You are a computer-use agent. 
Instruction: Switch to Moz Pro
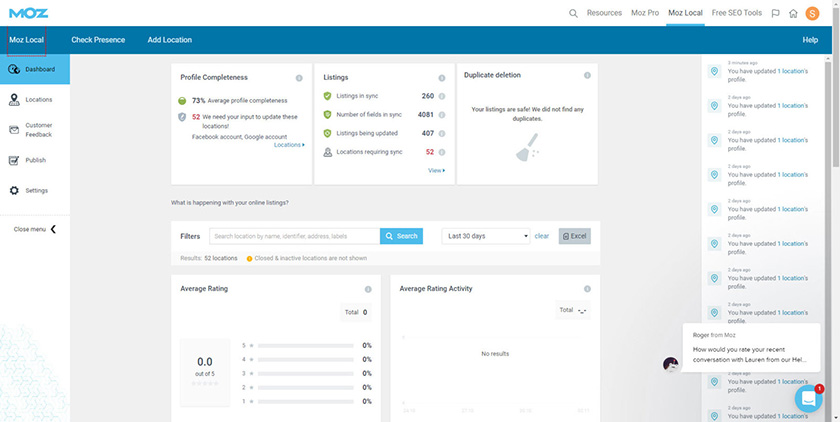[x=645, y=13]
